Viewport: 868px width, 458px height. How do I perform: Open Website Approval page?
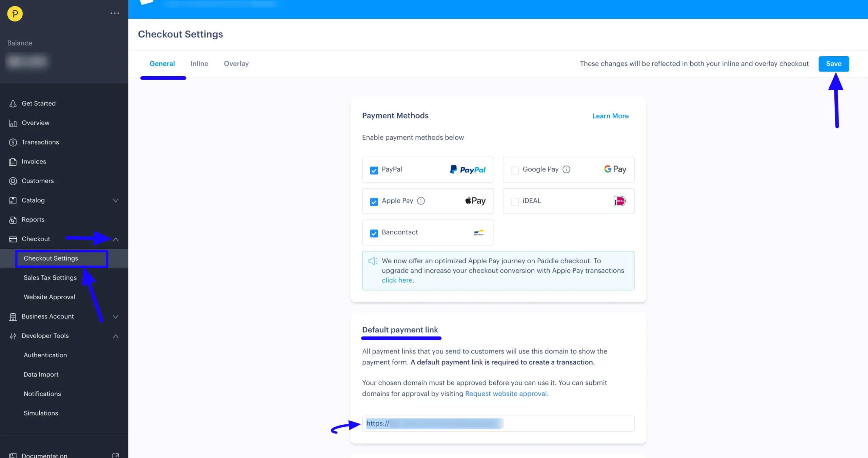pos(50,297)
